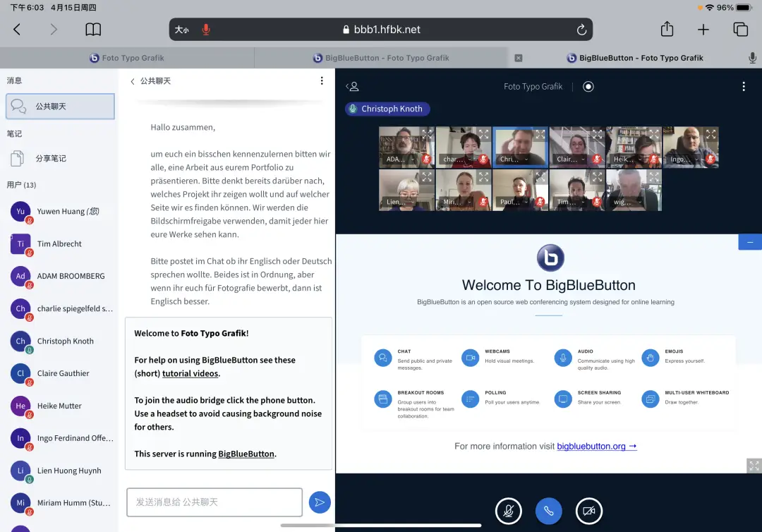Open the BigBlueButton link in welcome message

pyautogui.click(x=246, y=454)
